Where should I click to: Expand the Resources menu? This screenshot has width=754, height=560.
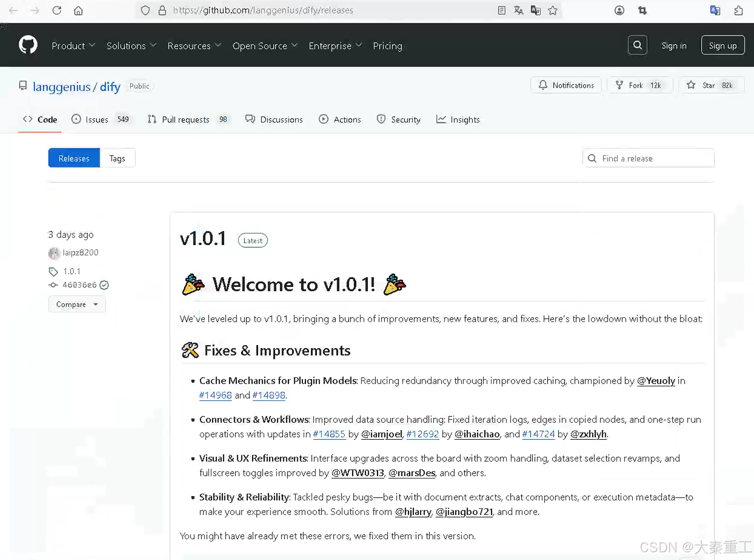point(194,45)
